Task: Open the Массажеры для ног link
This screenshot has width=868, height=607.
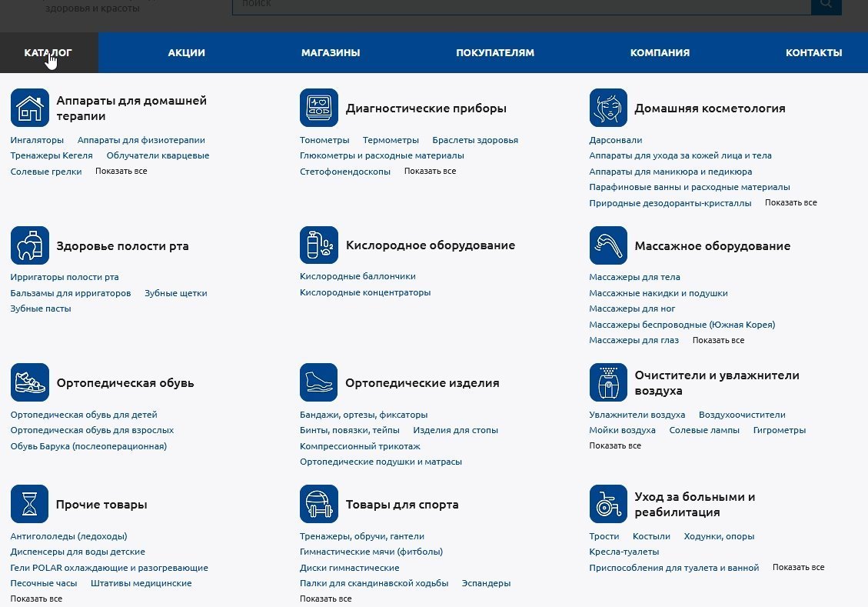Action: coord(632,309)
